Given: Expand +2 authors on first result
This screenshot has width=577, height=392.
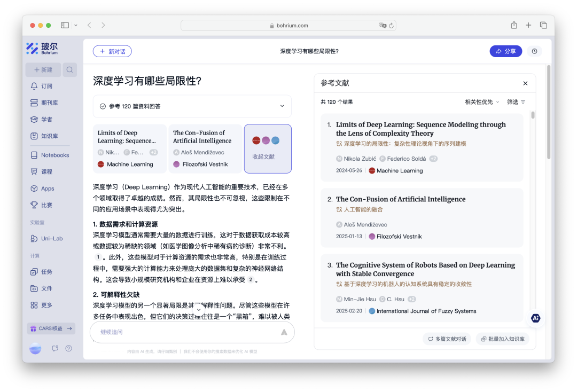Looking at the screenshot, I should [433, 159].
